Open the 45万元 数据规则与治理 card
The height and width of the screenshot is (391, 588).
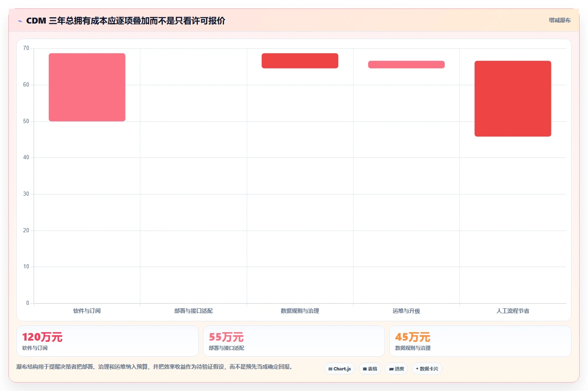coord(480,341)
